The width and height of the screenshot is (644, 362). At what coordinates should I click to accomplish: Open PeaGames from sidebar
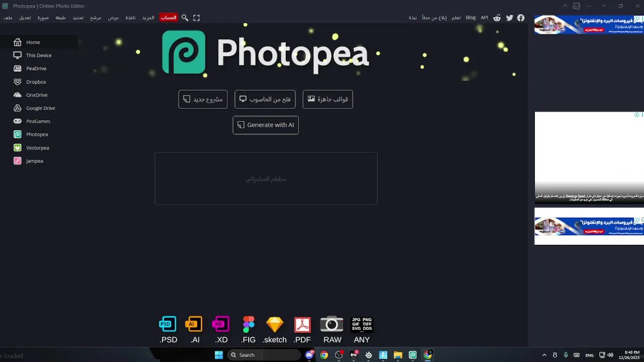point(39,121)
